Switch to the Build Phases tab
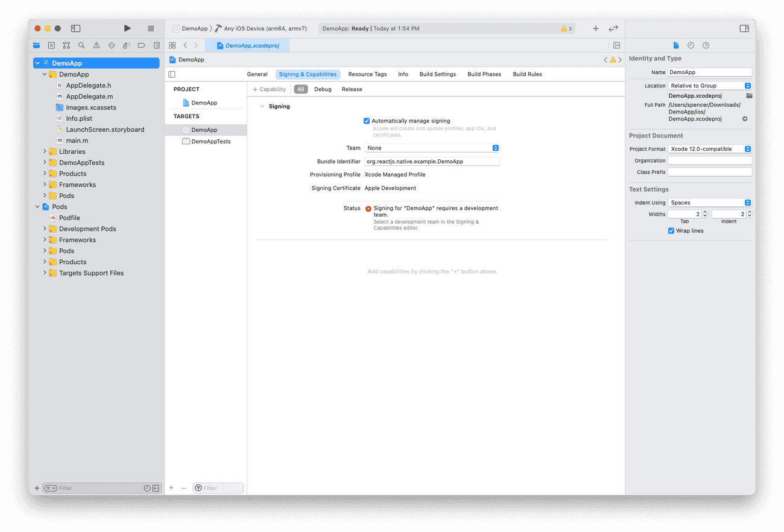The width and height of the screenshot is (784, 532). point(484,74)
